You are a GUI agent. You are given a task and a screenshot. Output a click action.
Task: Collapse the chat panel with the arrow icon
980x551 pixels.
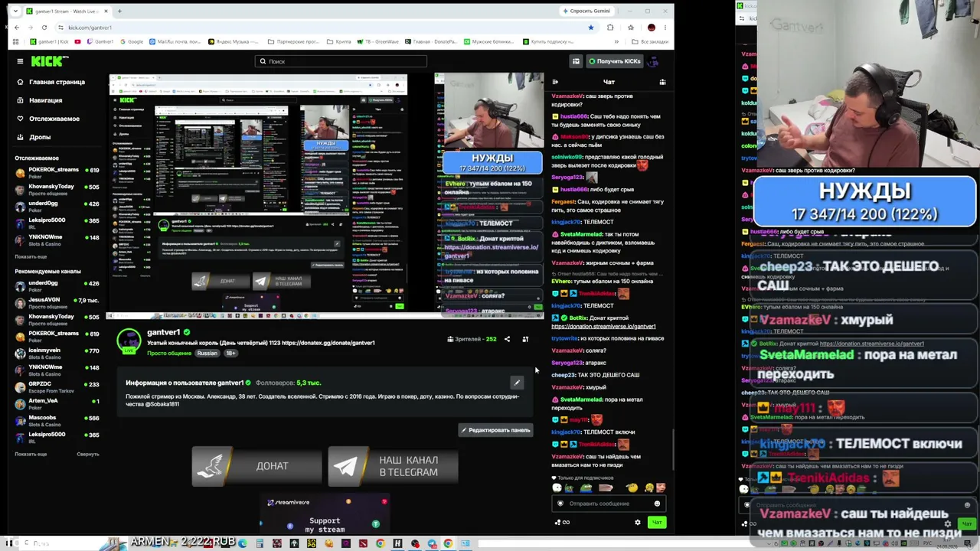pyautogui.click(x=555, y=82)
